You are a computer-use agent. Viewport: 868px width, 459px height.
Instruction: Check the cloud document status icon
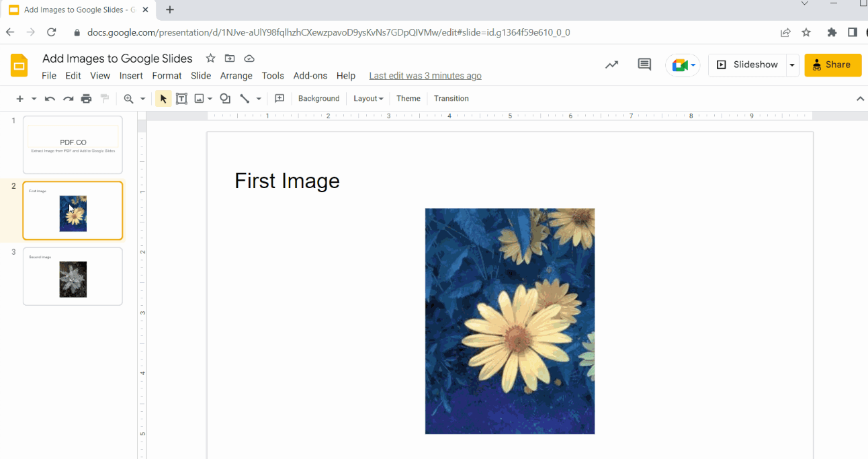(x=249, y=58)
